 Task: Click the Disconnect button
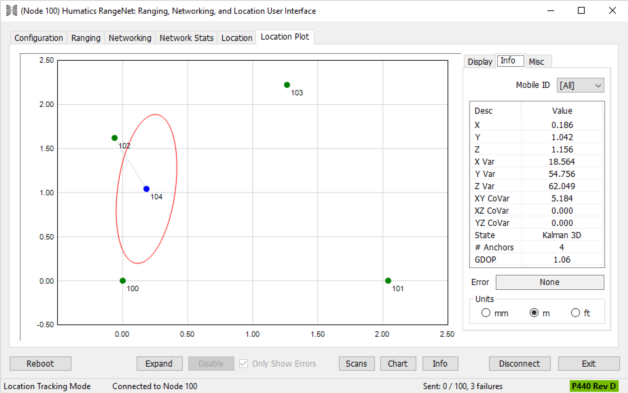click(519, 363)
